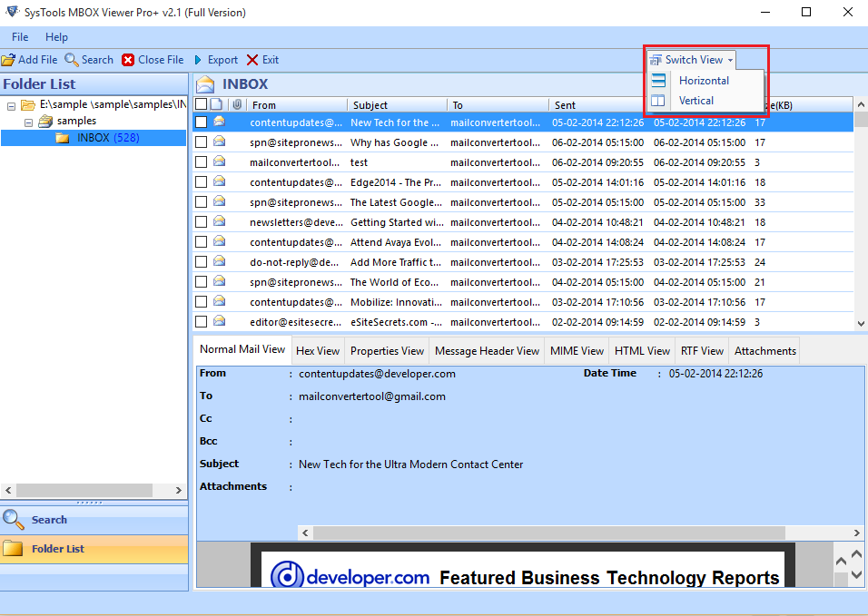Click the samples folder icon in tree

(46, 121)
